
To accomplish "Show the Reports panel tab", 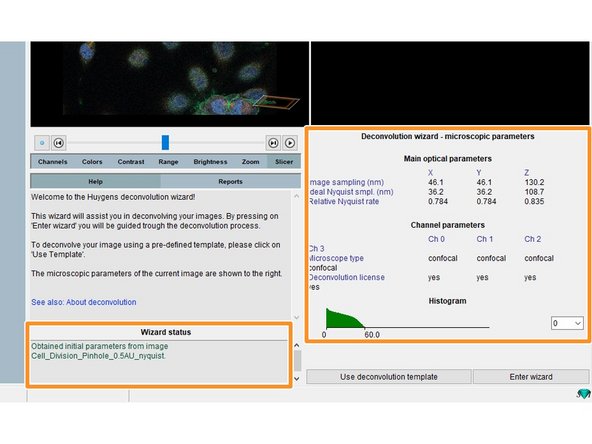I will click(x=230, y=181).
